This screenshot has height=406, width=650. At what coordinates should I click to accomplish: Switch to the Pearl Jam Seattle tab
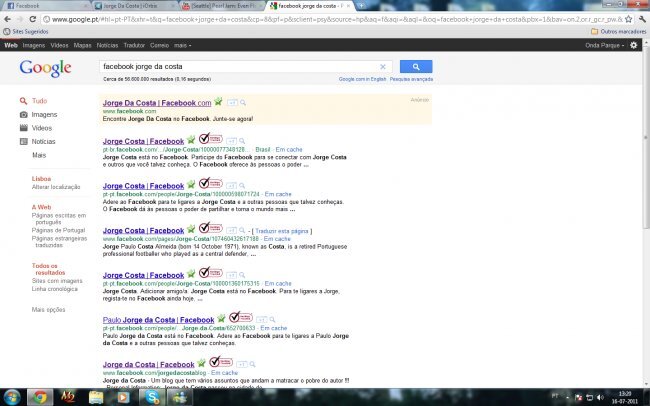[224, 6]
